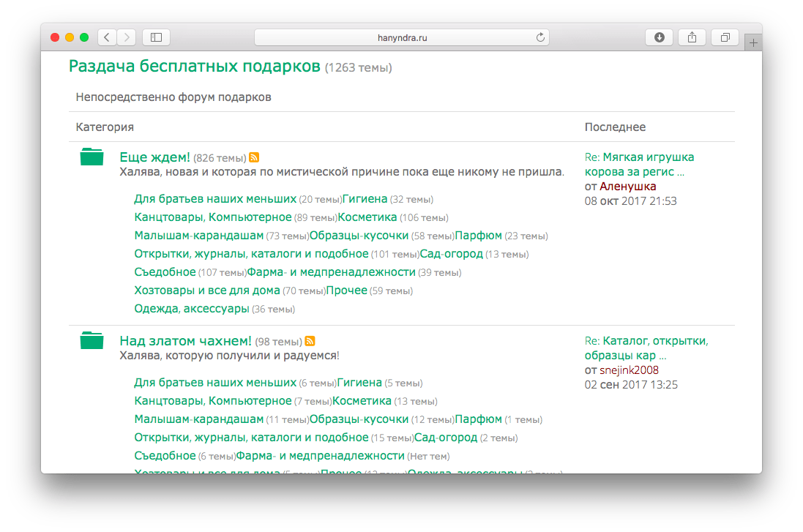Show all tabs overview
The width and height of the screenshot is (803, 532).
point(725,37)
